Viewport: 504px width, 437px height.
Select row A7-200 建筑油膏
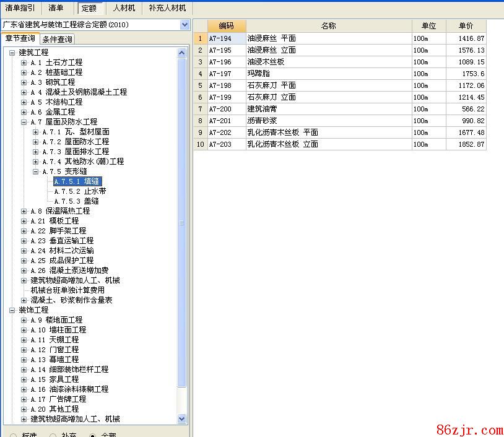click(x=262, y=109)
